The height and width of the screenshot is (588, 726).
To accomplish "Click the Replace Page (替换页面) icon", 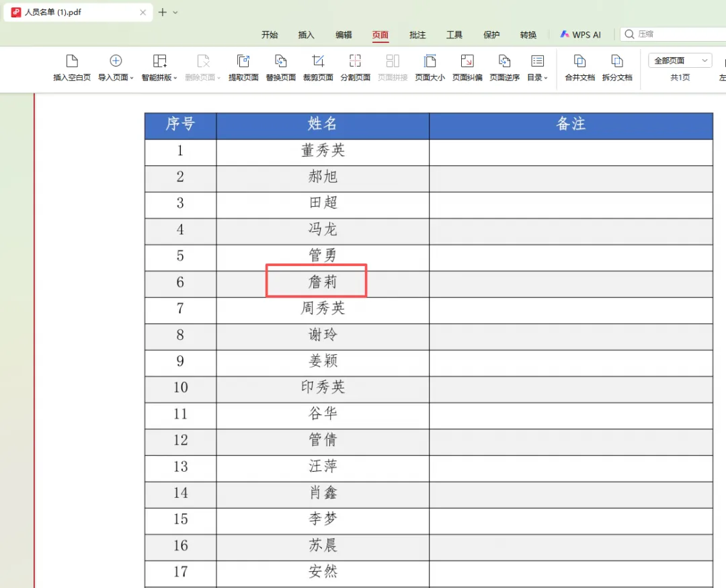I will pos(280,60).
